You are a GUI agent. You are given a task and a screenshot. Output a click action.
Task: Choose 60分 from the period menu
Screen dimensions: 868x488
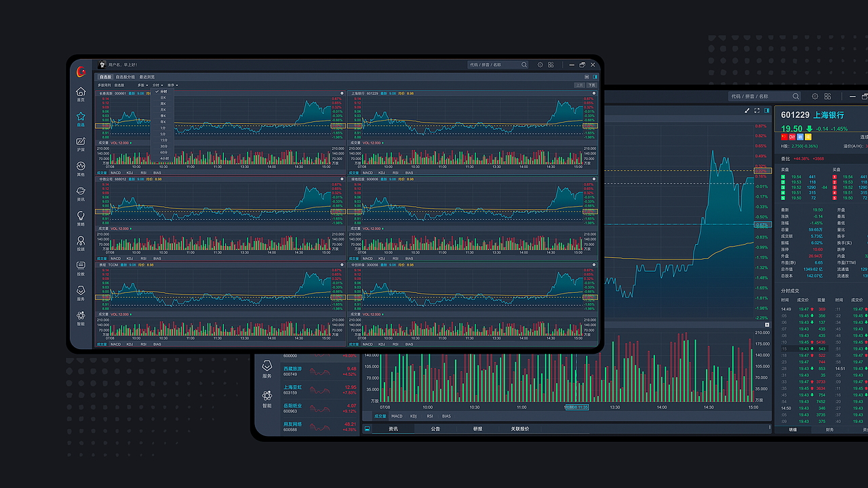(163, 152)
